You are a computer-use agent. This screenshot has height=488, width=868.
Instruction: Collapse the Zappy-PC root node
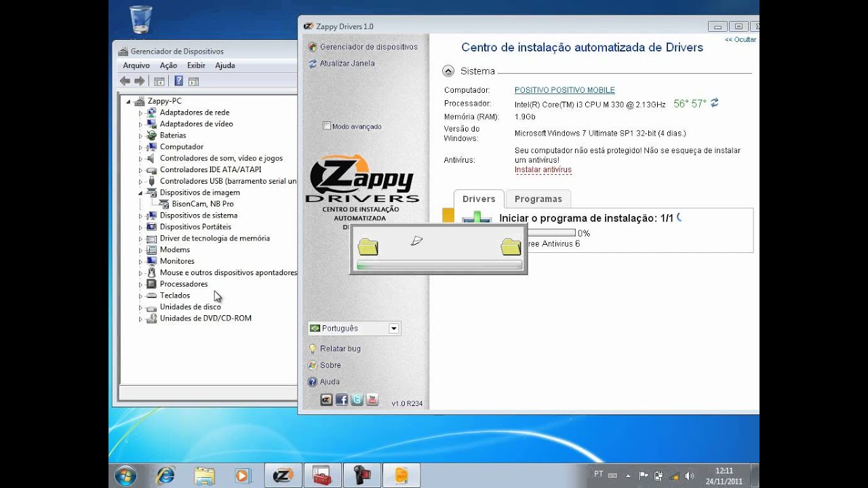coord(128,101)
